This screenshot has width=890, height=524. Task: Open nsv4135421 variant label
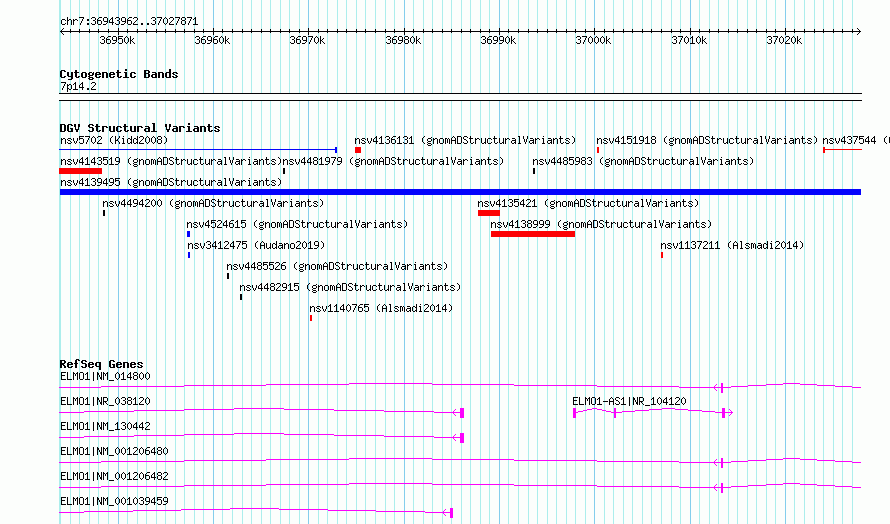tap(588, 203)
